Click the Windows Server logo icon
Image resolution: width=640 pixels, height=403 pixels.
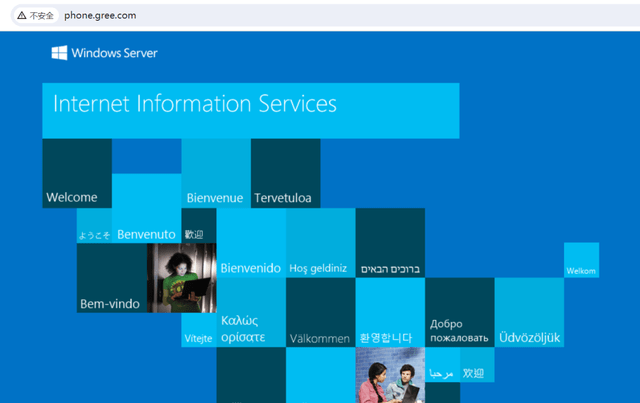(59, 53)
